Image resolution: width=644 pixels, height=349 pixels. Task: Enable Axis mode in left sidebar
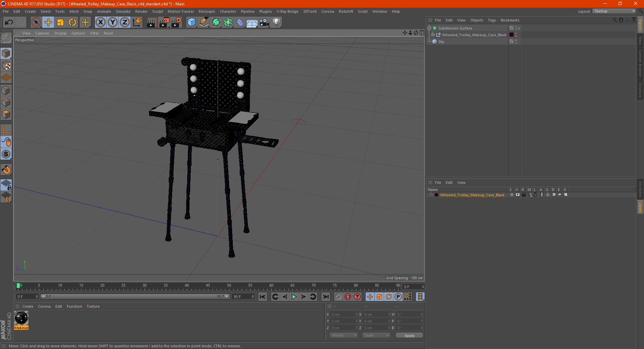6,130
